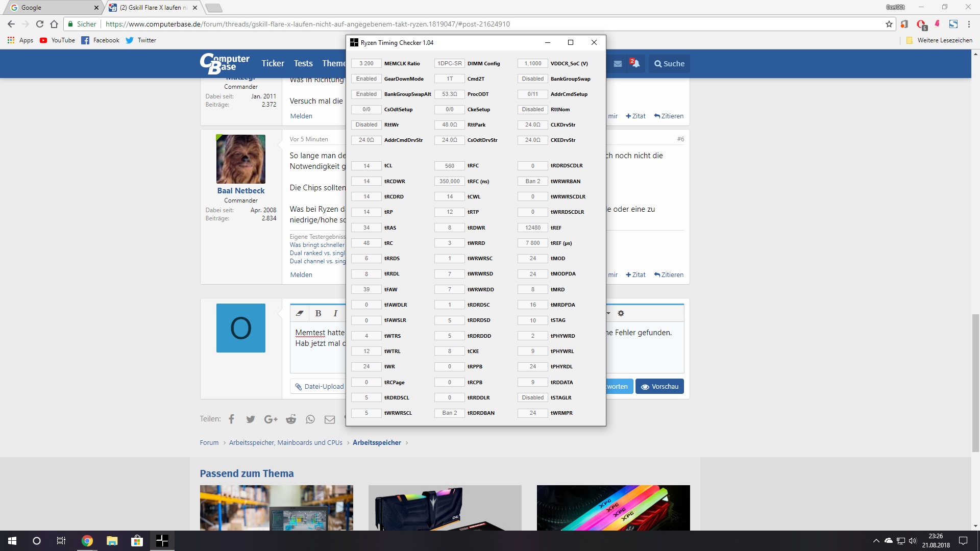The image size is (980, 551).
Task: Report Baal Netbeck's post via Melden
Action: click(301, 275)
